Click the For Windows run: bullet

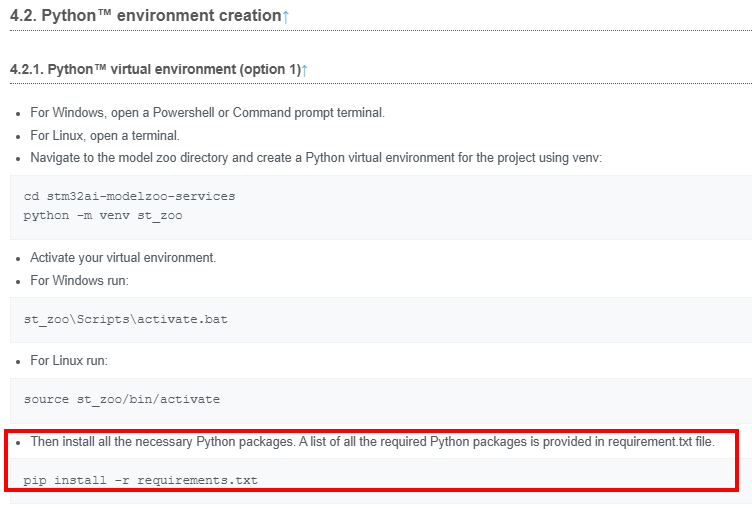(80, 280)
